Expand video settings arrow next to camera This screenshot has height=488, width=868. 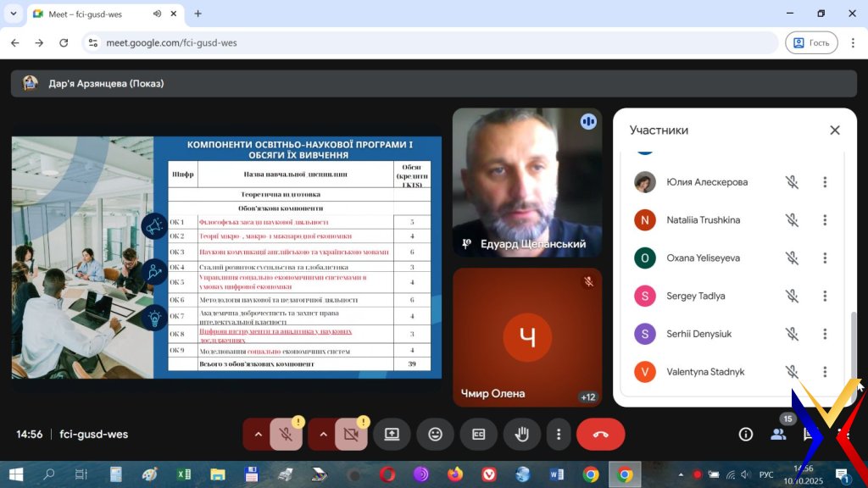point(322,435)
